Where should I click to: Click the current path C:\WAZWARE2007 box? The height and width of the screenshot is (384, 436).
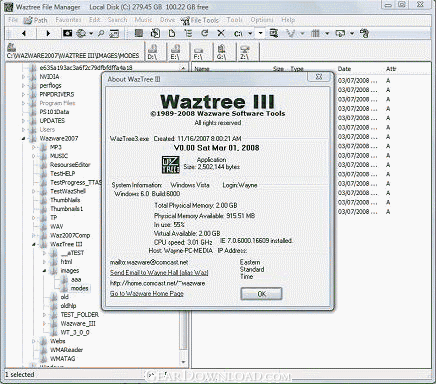click(x=73, y=52)
